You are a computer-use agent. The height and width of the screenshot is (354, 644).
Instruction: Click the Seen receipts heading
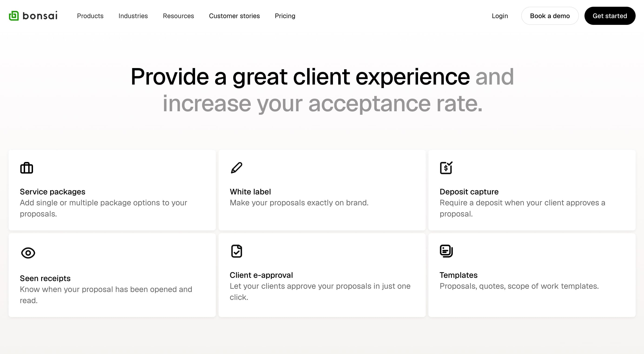[x=45, y=278]
